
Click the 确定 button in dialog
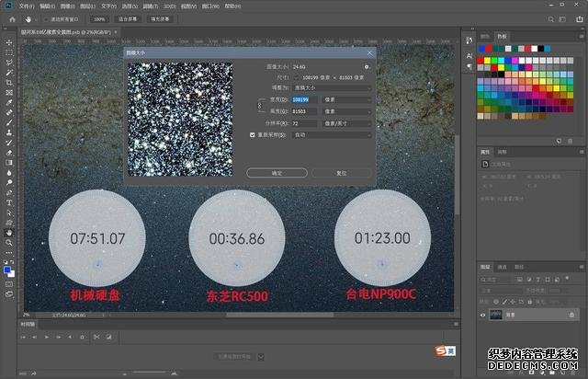277,173
